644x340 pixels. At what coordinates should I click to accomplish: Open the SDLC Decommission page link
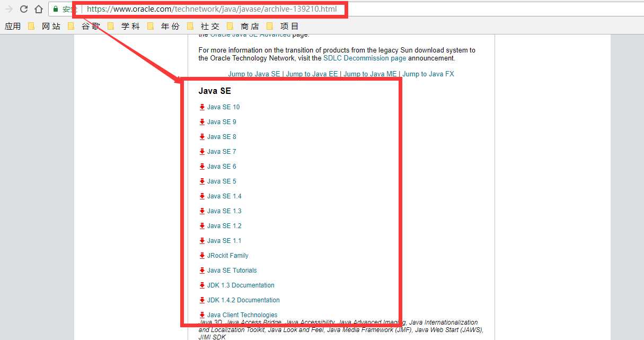tap(365, 58)
